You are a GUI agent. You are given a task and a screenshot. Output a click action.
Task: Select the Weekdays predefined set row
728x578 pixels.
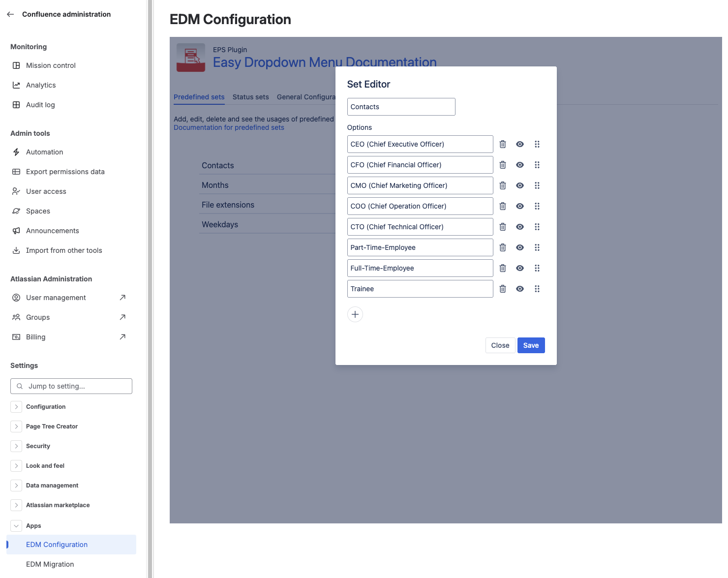click(x=268, y=224)
